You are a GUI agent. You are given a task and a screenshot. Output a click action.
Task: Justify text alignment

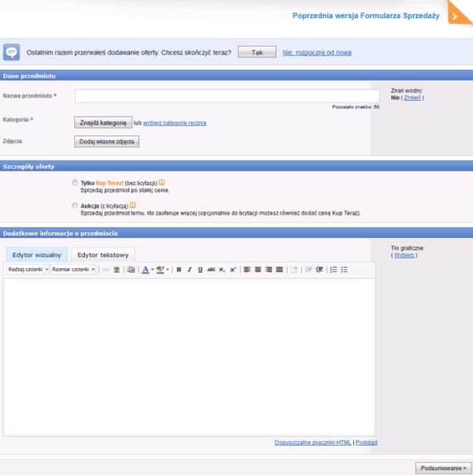click(279, 270)
